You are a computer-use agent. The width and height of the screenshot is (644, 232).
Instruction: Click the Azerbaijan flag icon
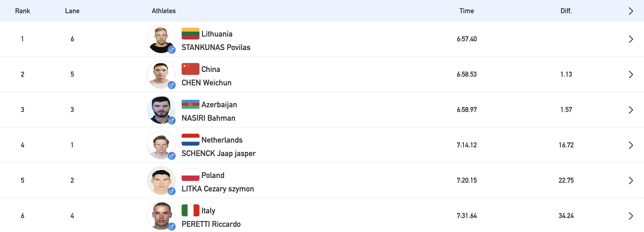[190, 104]
